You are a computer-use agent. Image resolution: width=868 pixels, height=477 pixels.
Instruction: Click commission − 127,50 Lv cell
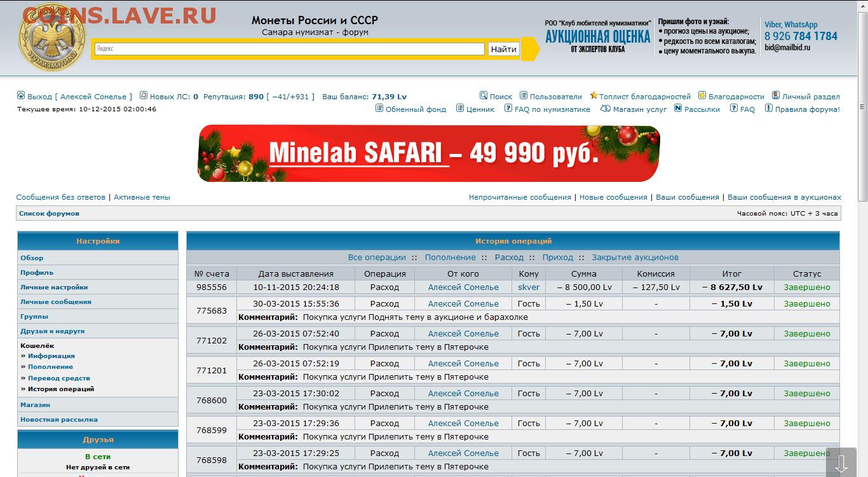point(656,287)
